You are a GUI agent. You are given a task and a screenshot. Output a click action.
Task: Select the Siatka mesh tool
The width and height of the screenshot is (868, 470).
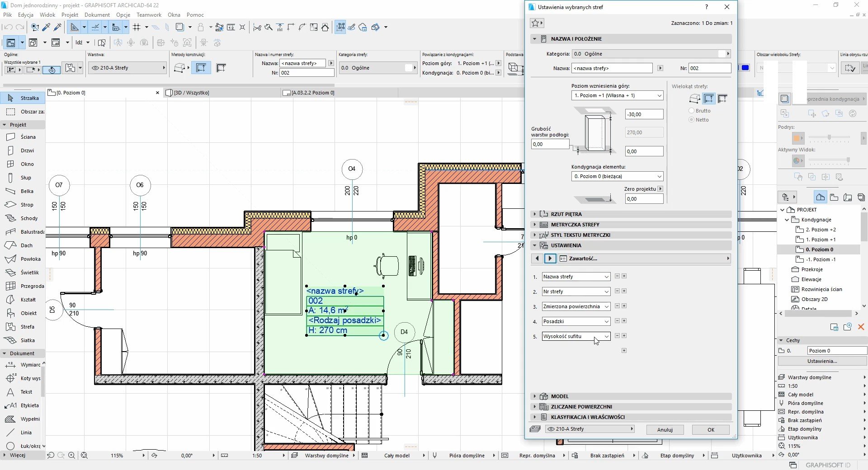coord(23,340)
